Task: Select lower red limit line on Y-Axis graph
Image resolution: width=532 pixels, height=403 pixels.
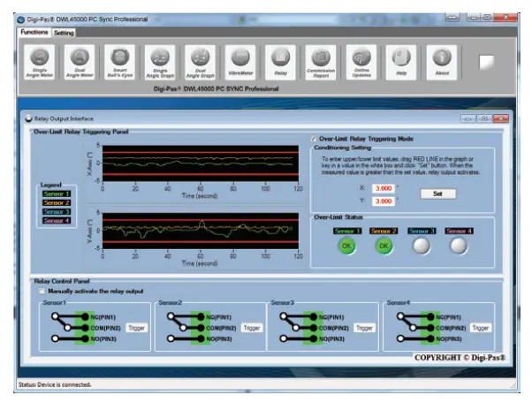Action: tap(201, 242)
